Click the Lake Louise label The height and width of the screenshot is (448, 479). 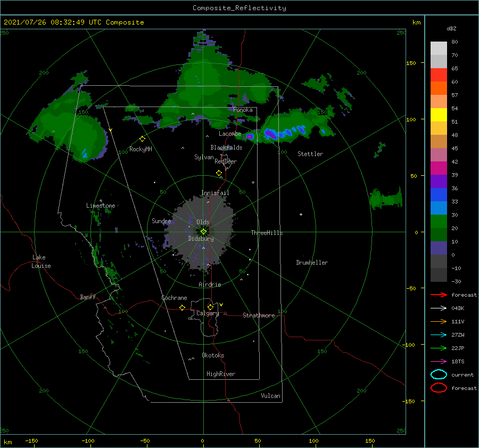(41, 262)
